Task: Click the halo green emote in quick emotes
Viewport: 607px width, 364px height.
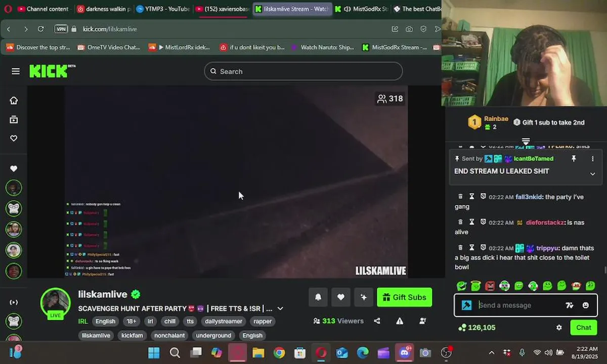Action: [x=475, y=286]
